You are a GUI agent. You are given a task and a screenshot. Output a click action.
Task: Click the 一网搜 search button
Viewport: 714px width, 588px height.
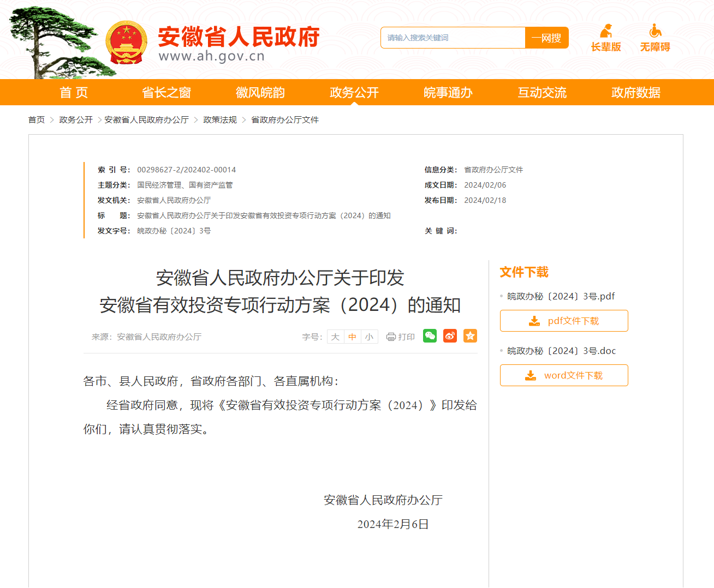[x=546, y=38]
